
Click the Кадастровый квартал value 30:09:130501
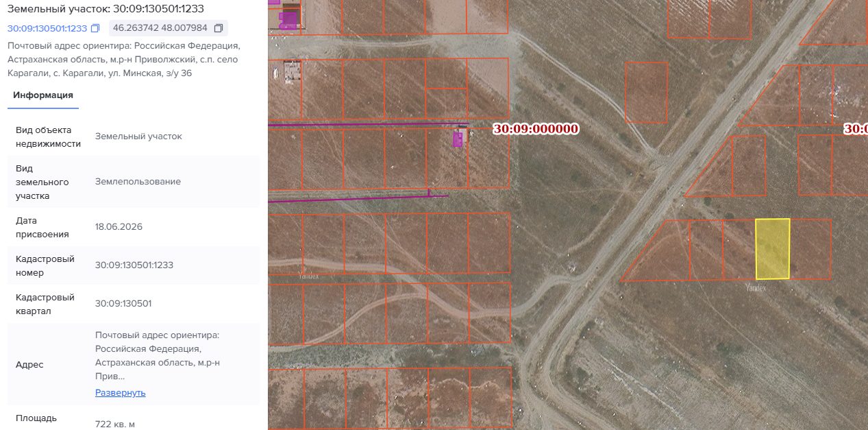tap(123, 304)
